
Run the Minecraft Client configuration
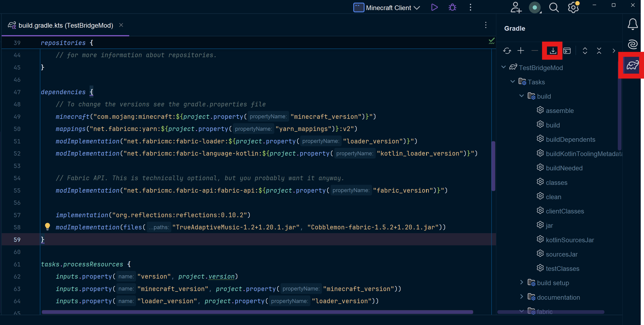pyautogui.click(x=435, y=7)
